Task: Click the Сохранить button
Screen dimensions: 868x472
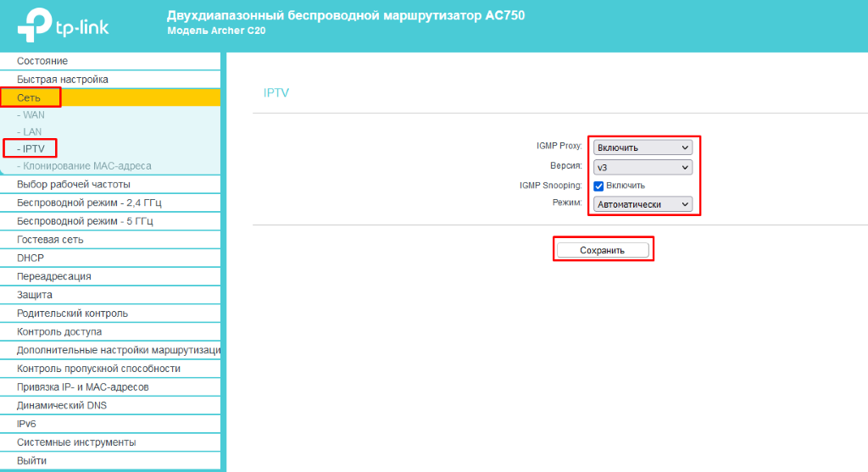Action: pos(603,250)
